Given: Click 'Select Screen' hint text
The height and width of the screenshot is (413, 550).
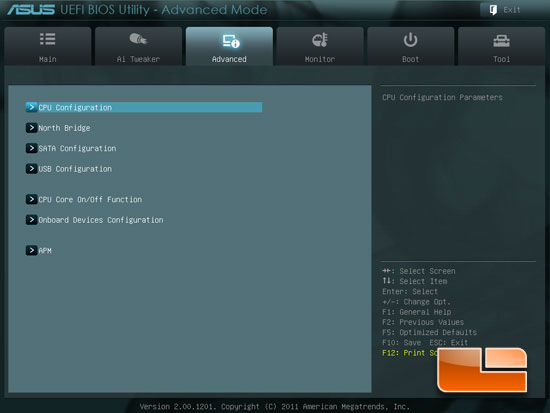Looking at the screenshot, I should click(427, 271).
